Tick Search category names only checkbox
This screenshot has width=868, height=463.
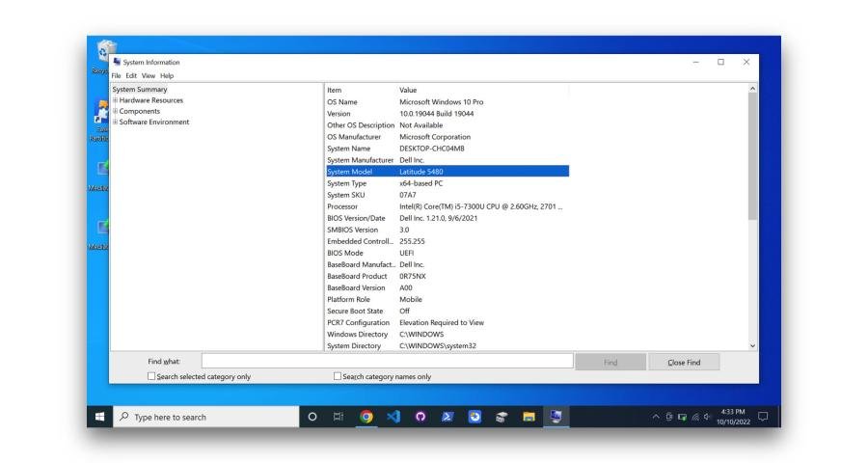click(338, 376)
